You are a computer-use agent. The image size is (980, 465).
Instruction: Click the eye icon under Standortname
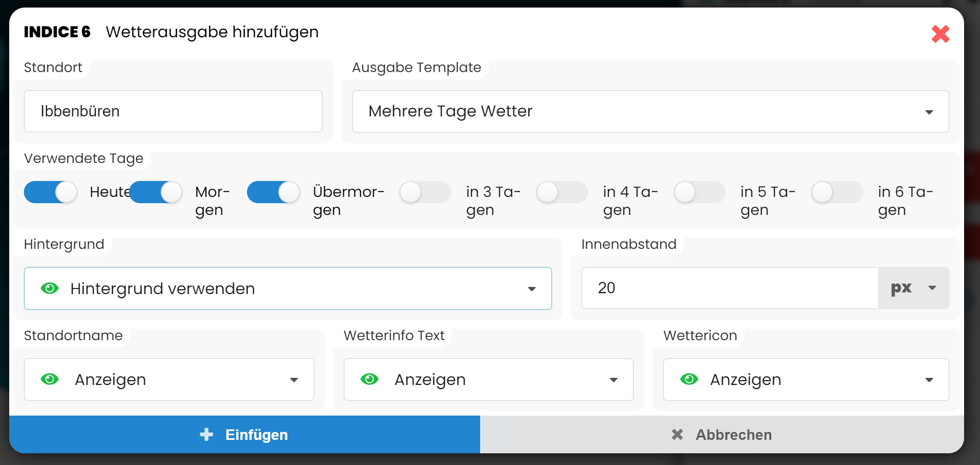point(50,380)
